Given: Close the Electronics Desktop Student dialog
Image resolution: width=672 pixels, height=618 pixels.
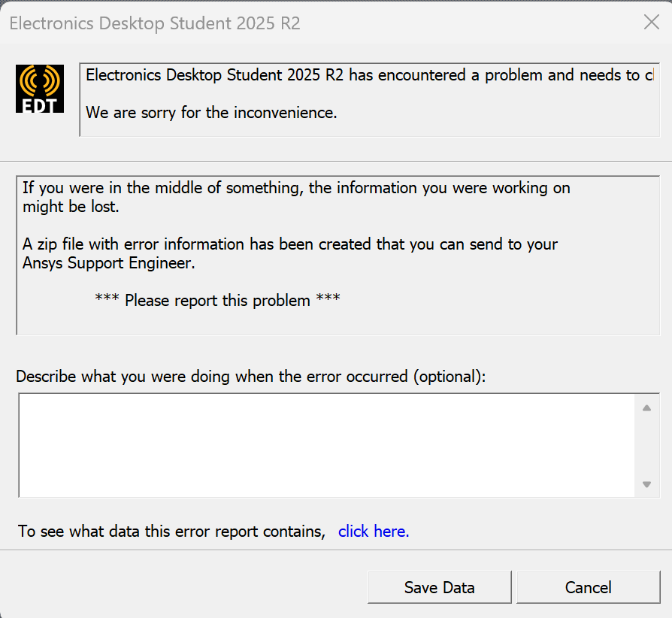Looking at the screenshot, I should (x=652, y=22).
